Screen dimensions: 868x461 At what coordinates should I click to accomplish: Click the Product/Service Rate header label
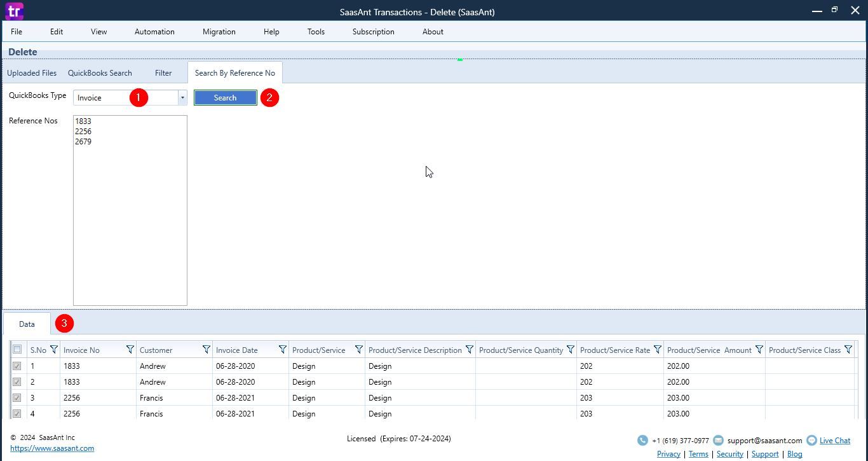click(615, 350)
